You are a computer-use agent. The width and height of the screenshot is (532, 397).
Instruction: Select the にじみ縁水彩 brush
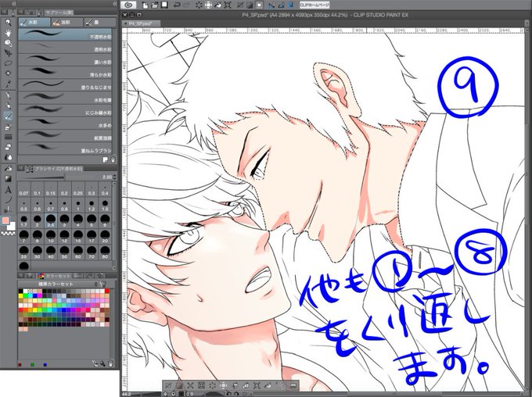click(65, 110)
